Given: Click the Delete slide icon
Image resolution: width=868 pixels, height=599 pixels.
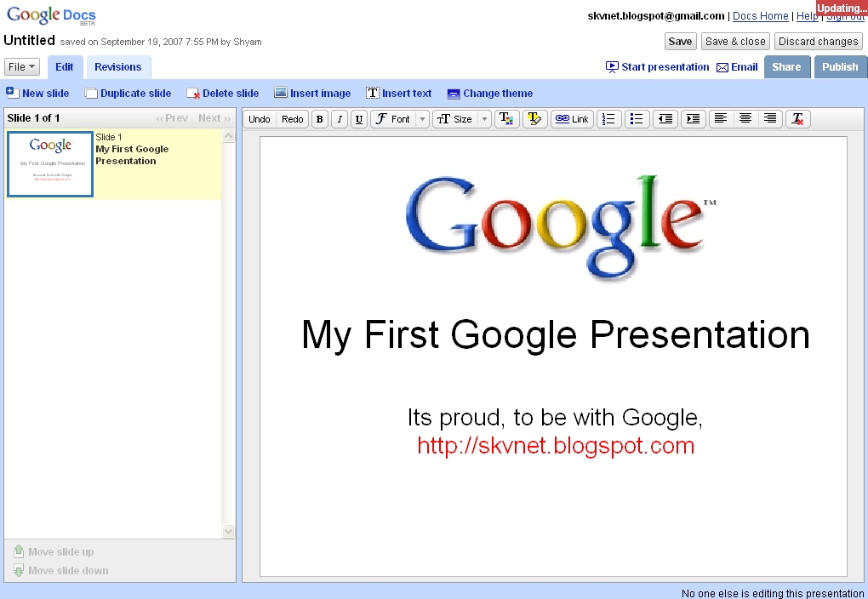Looking at the screenshot, I should (193, 94).
